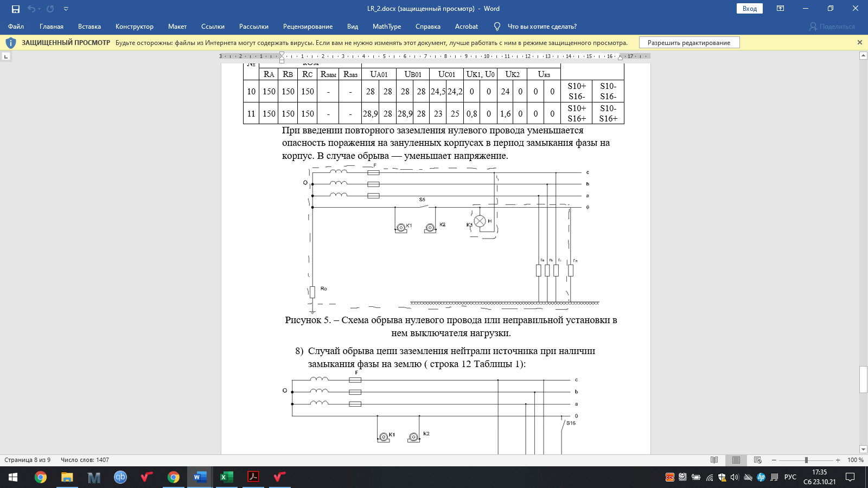Open Adobe Acrobat from the taskbar

click(253, 477)
